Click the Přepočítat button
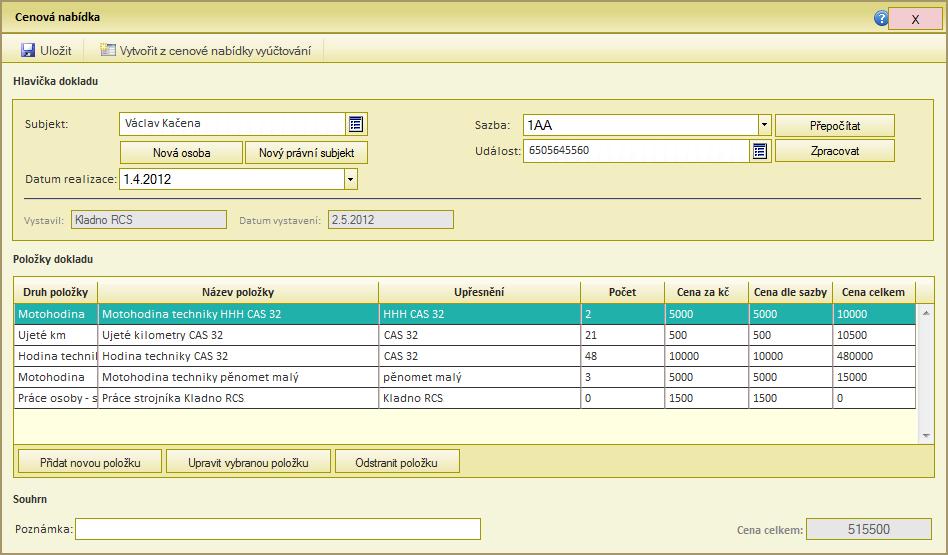This screenshot has height=555, width=948. pos(835,126)
